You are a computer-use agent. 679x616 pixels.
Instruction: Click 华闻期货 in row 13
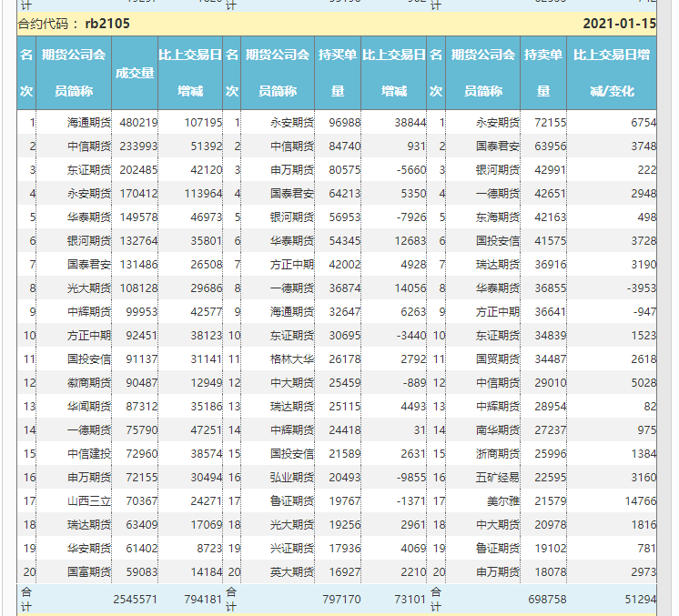[89, 407]
